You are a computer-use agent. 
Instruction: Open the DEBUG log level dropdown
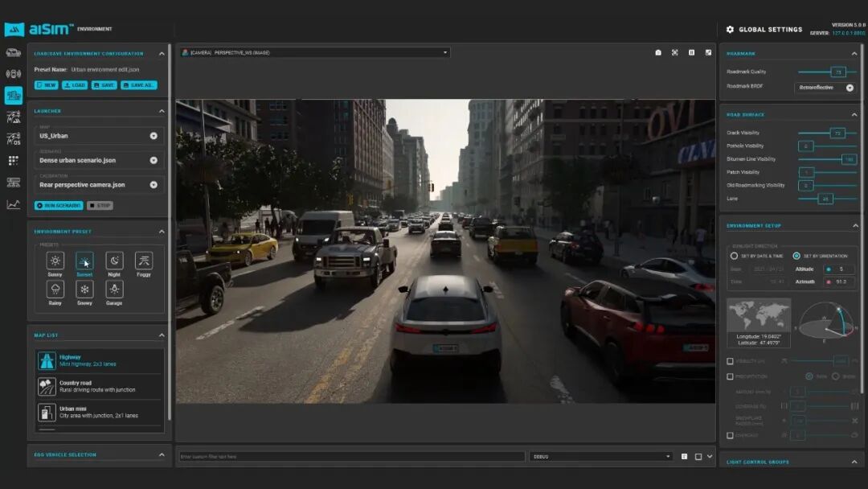[x=600, y=457]
